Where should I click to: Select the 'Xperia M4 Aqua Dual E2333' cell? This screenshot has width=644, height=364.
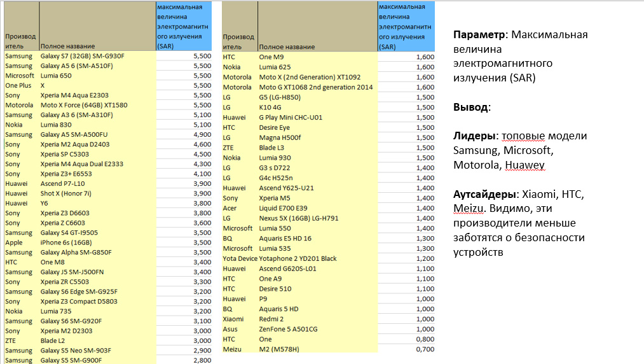click(x=98, y=164)
